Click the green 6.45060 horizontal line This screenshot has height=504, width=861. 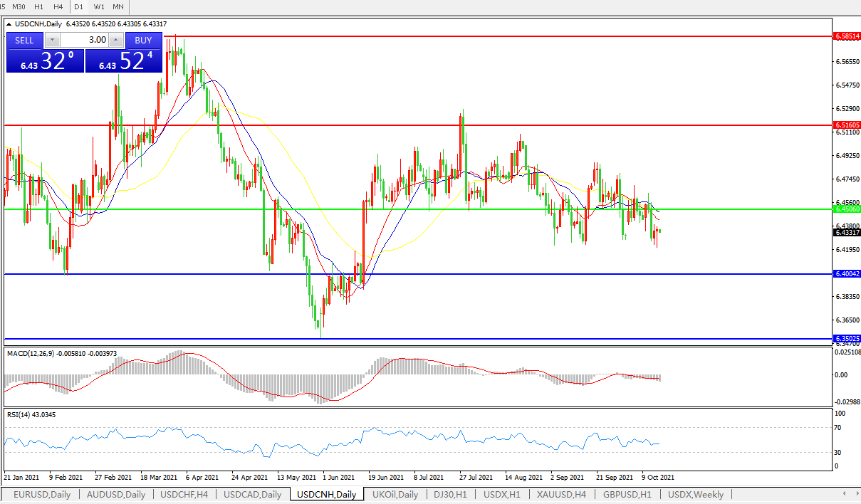[427, 209]
